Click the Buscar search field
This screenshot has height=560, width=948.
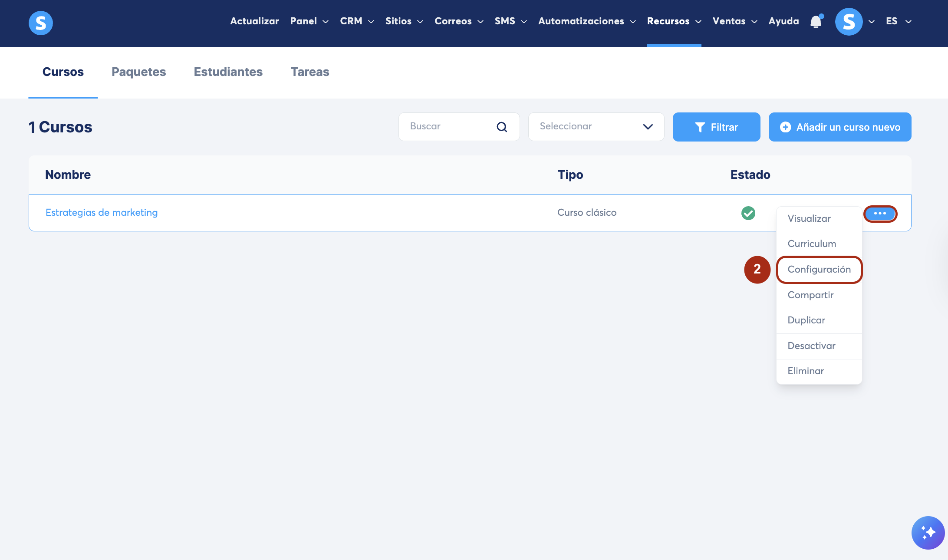447,127
